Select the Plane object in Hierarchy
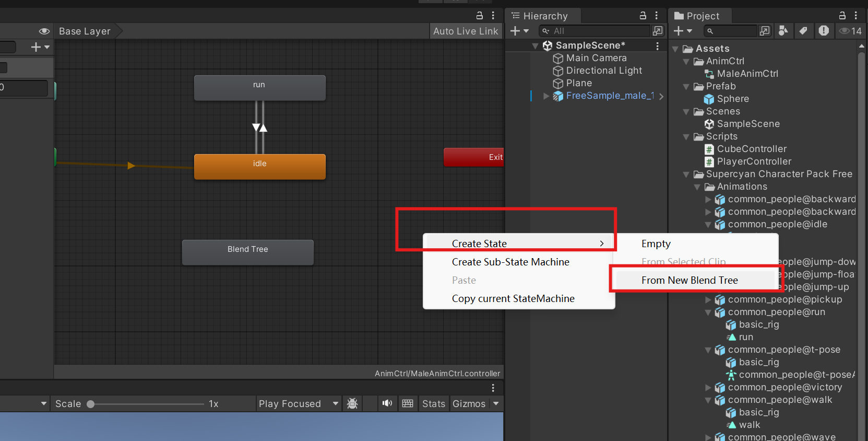This screenshot has width=868, height=441. 579,83
